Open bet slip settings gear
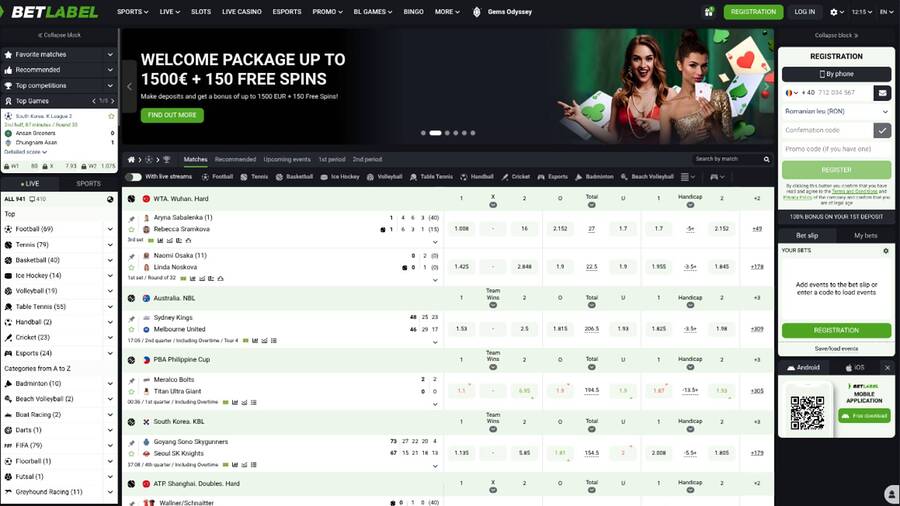Image resolution: width=900 pixels, height=506 pixels. pyautogui.click(x=886, y=251)
